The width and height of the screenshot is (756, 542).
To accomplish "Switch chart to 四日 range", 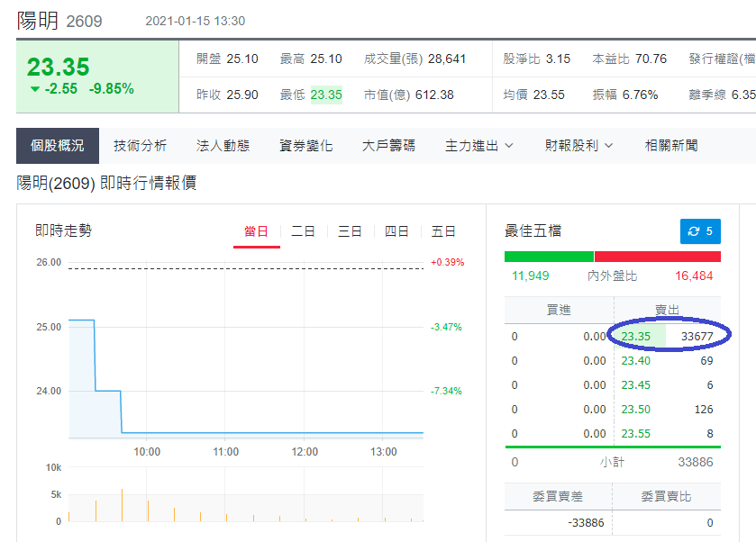I will 396,231.
